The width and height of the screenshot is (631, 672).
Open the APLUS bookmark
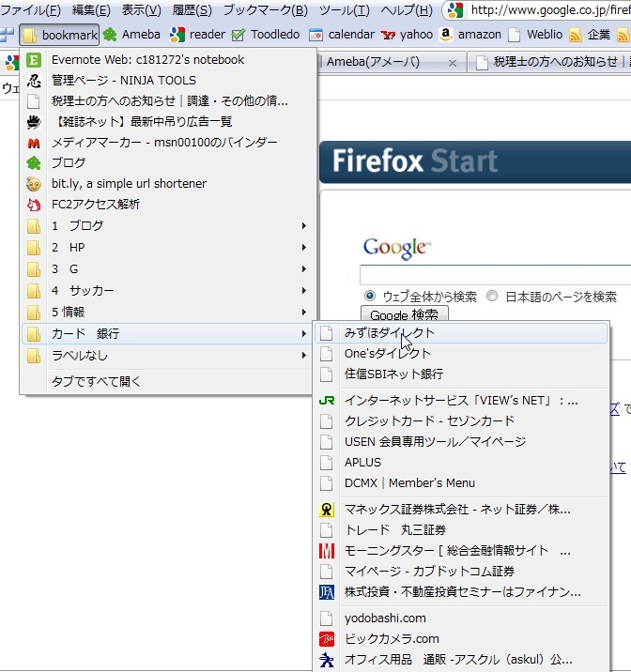461,463
